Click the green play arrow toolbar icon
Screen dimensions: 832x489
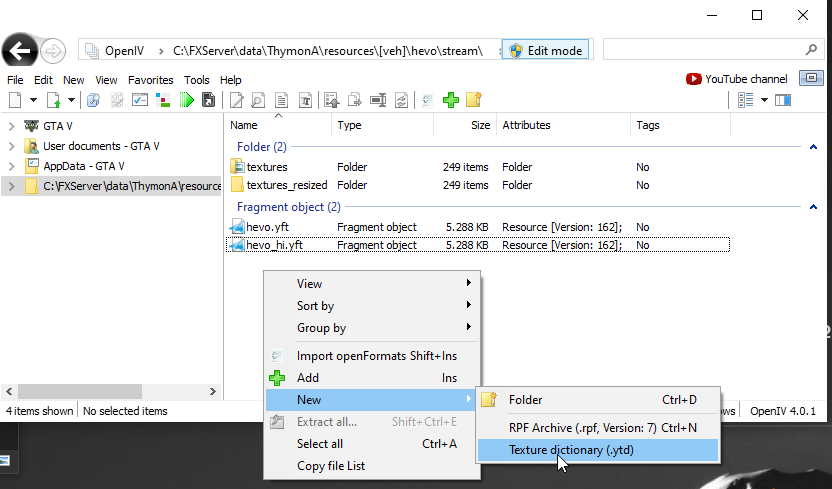pos(186,100)
